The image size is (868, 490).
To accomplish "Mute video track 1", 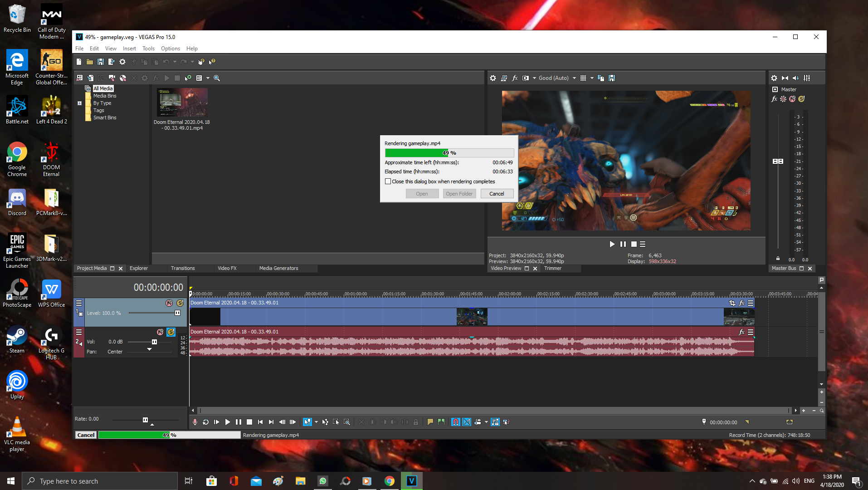I will 169,303.
